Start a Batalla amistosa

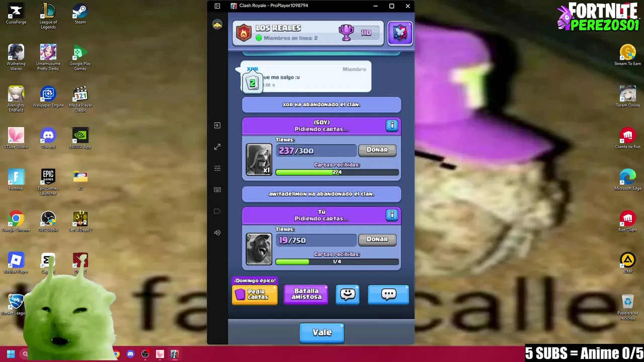(306, 294)
